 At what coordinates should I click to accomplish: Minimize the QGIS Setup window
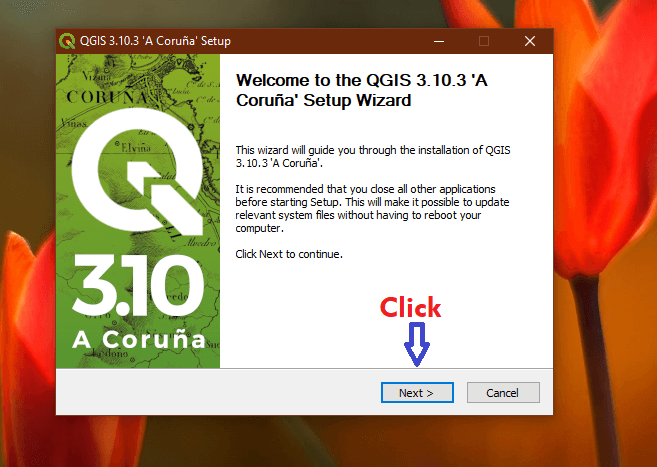point(439,41)
